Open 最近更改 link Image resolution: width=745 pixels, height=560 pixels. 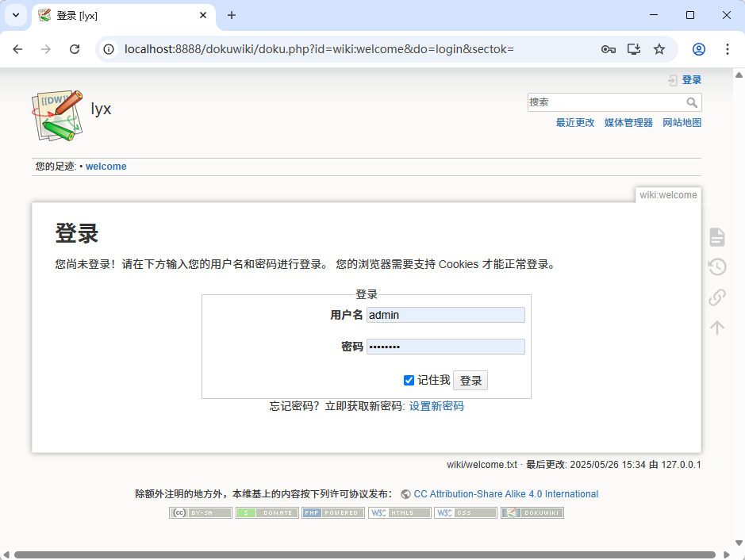pyautogui.click(x=575, y=122)
